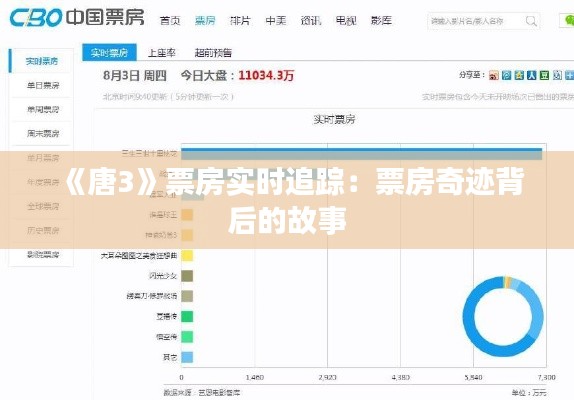Click the 分享至 label
This screenshot has height=400, width=574.
pos(472,75)
